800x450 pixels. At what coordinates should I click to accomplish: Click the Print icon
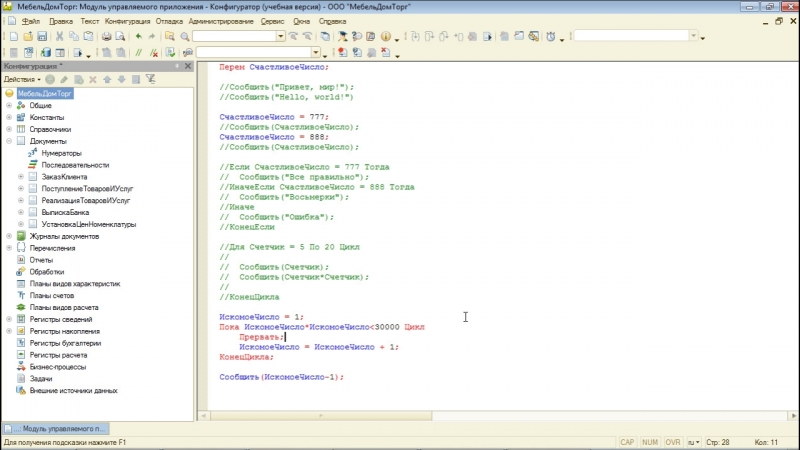[x=106, y=36]
